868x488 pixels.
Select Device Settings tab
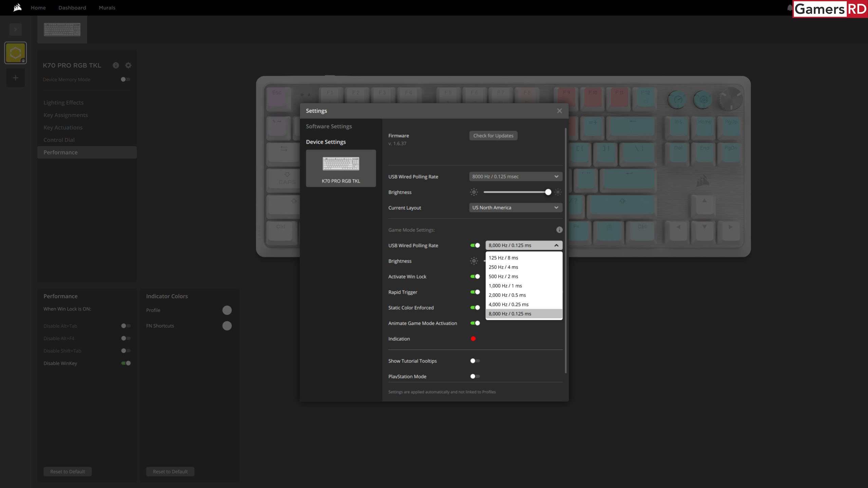(x=325, y=141)
